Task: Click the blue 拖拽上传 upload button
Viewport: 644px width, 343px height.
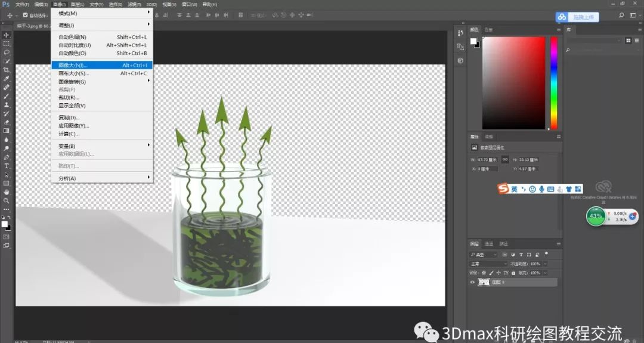Action: (x=577, y=17)
